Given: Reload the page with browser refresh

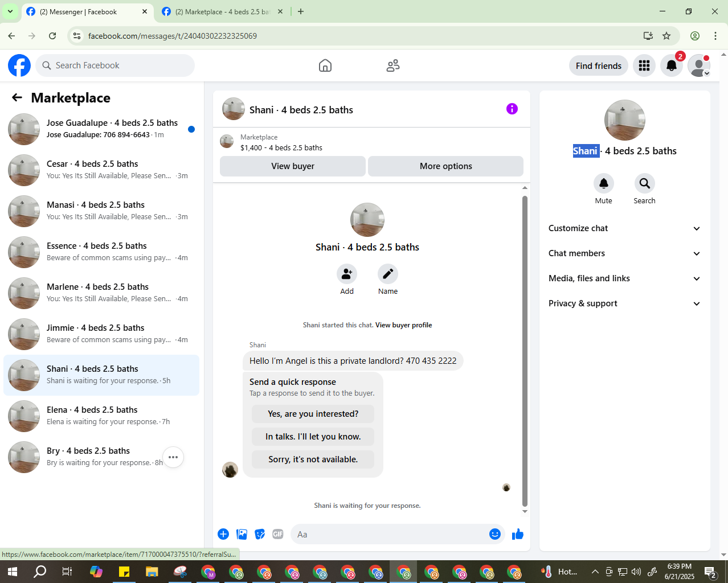Looking at the screenshot, I should click(52, 36).
